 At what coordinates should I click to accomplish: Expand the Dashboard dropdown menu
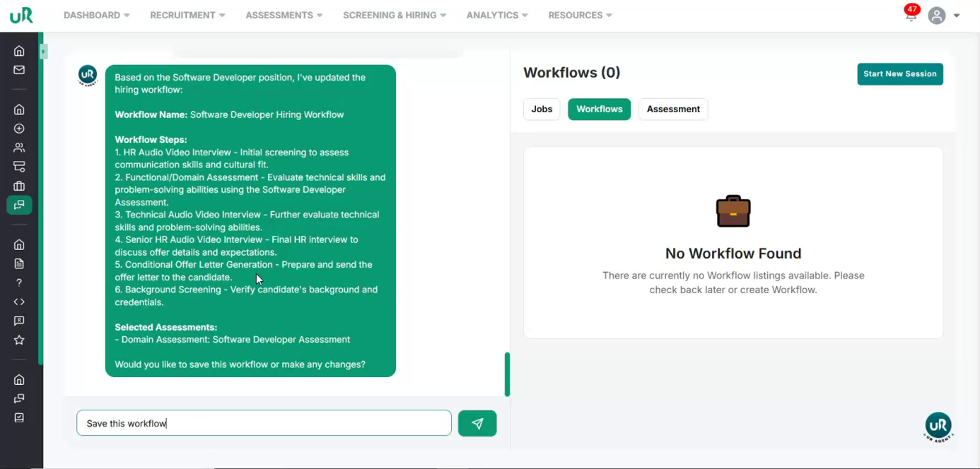(x=96, y=15)
